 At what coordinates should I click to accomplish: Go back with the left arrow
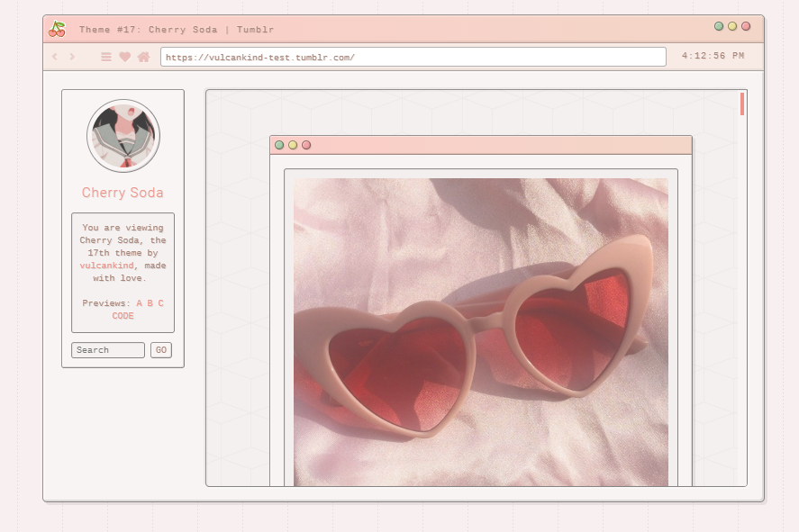click(x=55, y=57)
